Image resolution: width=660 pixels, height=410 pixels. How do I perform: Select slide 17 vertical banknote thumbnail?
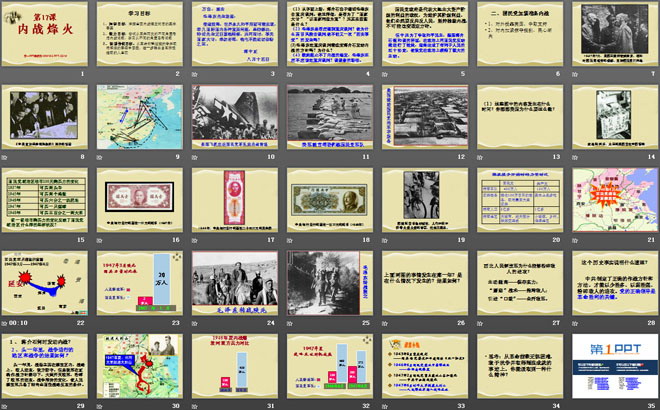235,200
